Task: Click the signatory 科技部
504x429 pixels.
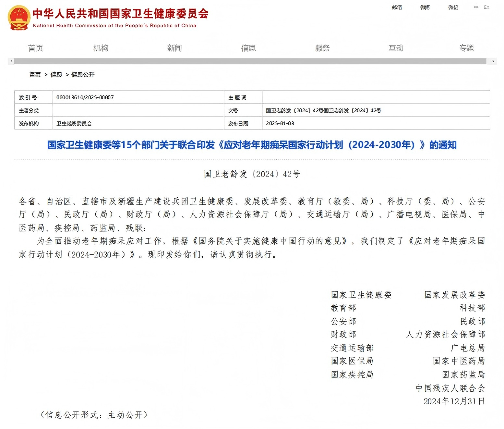Action: pyautogui.click(x=473, y=308)
